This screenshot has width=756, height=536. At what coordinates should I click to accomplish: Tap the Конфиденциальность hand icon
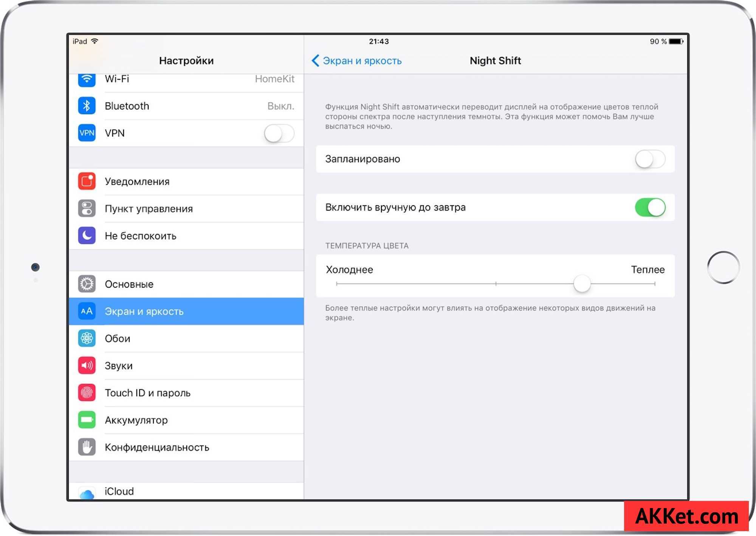pyautogui.click(x=87, y=447)
